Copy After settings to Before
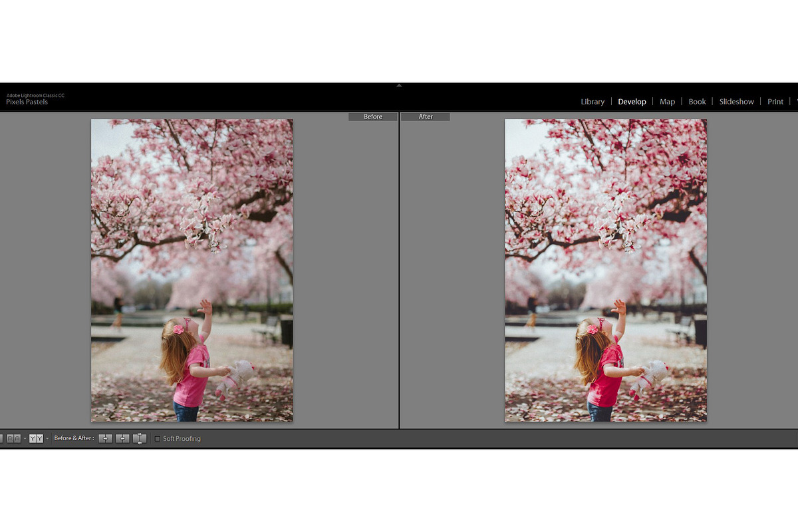Screen dimensions: 798x532 (122, 438)
